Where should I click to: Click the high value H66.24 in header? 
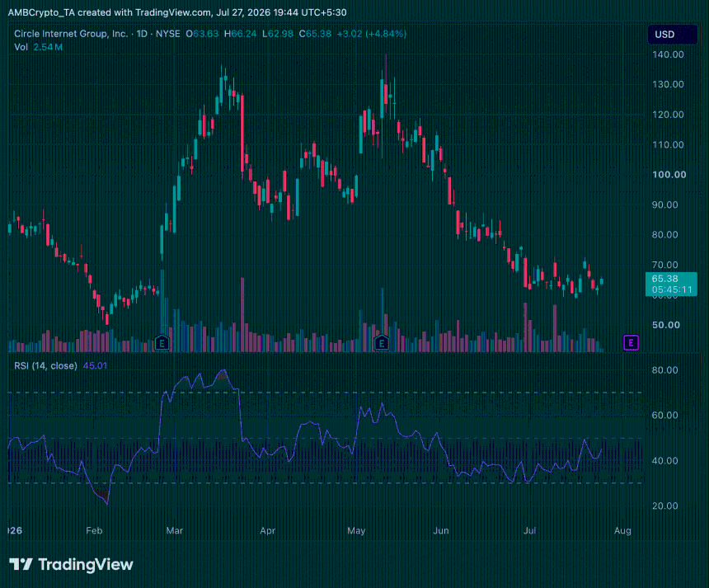pyautogui.click(x=240, y=34)
